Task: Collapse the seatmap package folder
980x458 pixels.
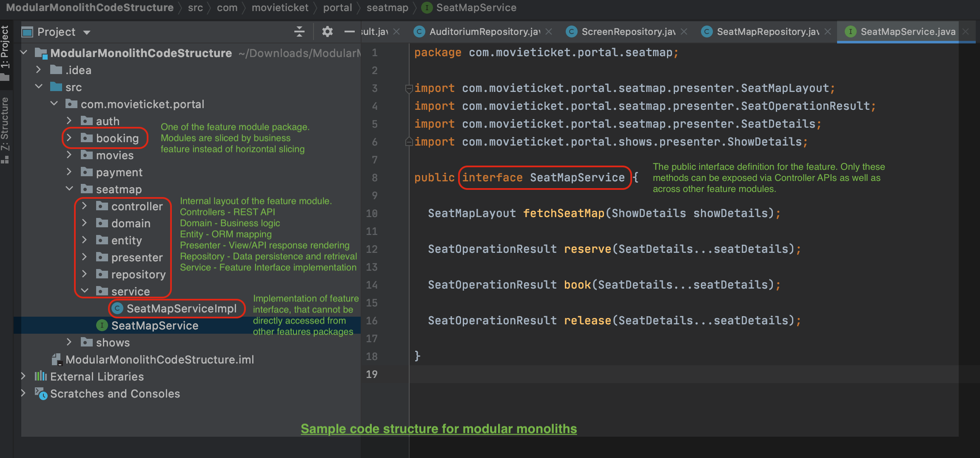Action: [x=69, y=189]
